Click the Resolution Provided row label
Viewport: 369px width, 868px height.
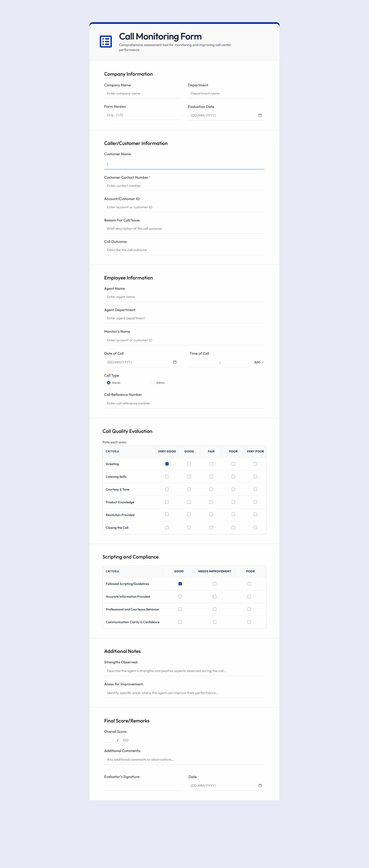pyautogui.click(x=120, y=515)
